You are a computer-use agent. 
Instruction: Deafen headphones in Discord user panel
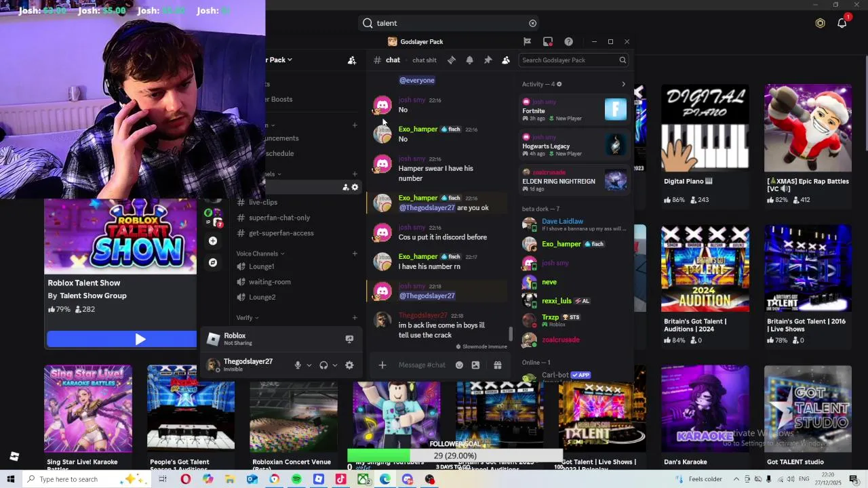click(323, 365)
